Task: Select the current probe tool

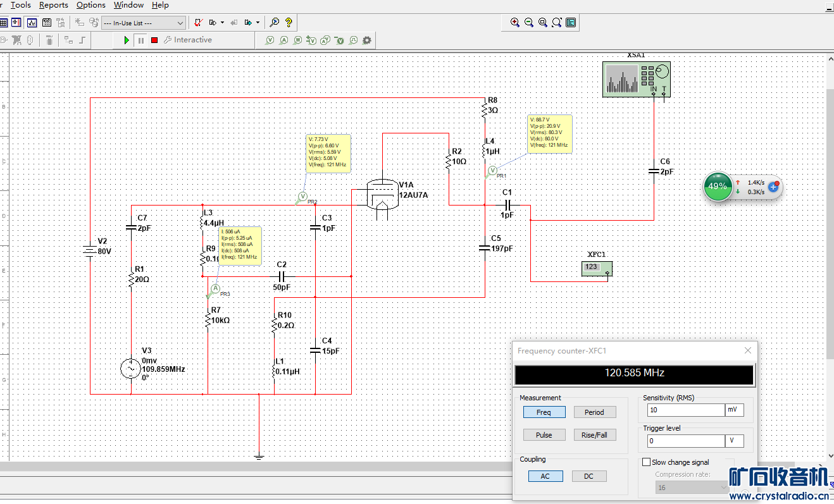Action: click(x=283, y=40)
